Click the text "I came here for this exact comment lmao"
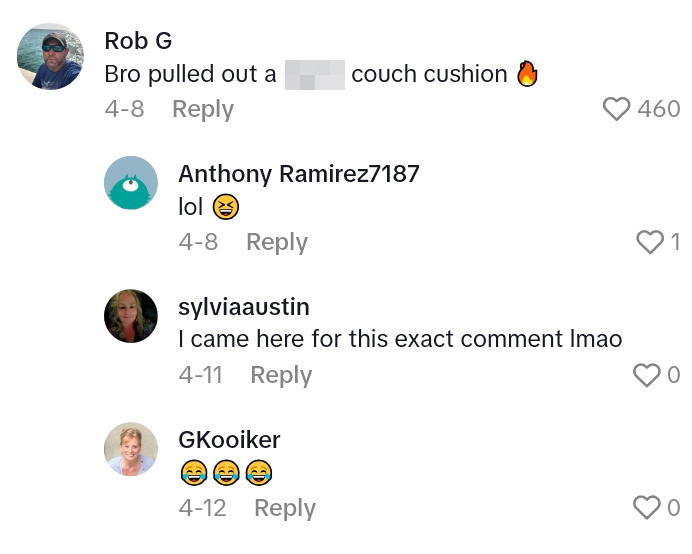Screen dimensions: 692x554 [x=400, y=339]
